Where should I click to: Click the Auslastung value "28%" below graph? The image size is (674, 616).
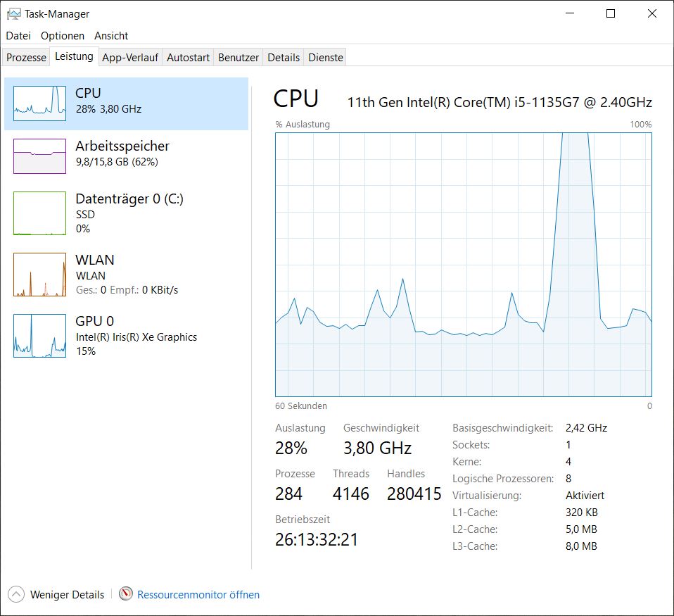coord(291,448)
